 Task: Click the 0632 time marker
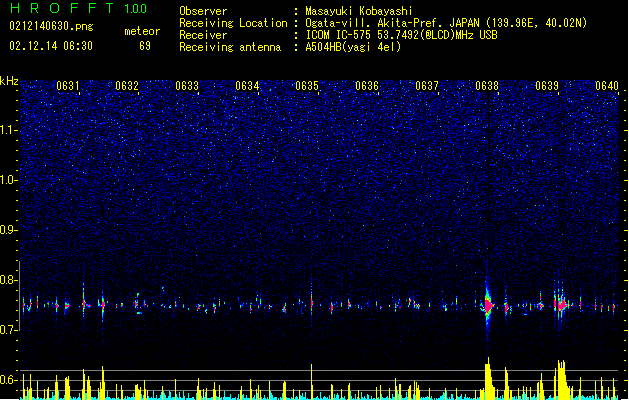click(127, 86)
